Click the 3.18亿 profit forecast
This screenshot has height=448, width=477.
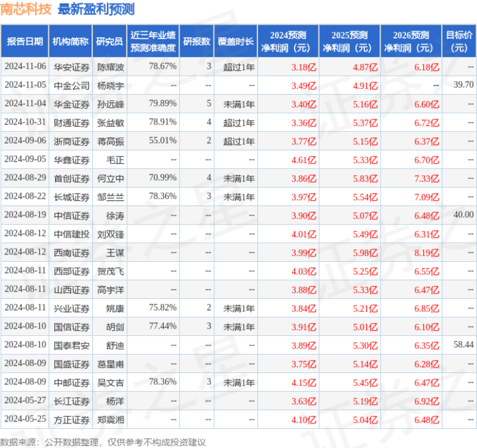(304, 67)
